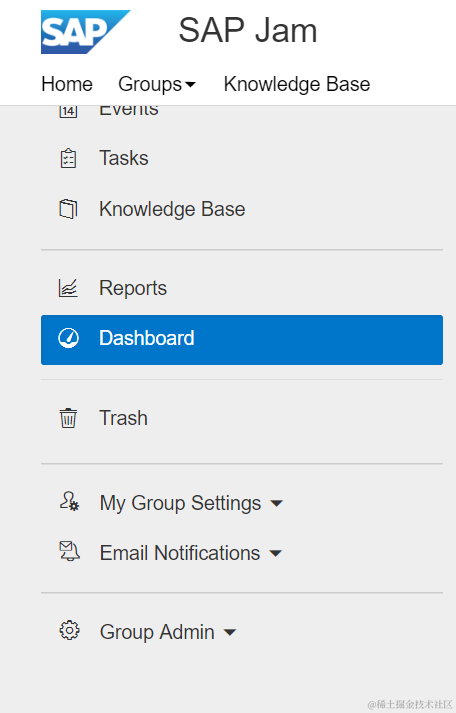The image size is (456, 713).
Task: Expand the Email Notifications arrow
Action: [x=276, y=553]
